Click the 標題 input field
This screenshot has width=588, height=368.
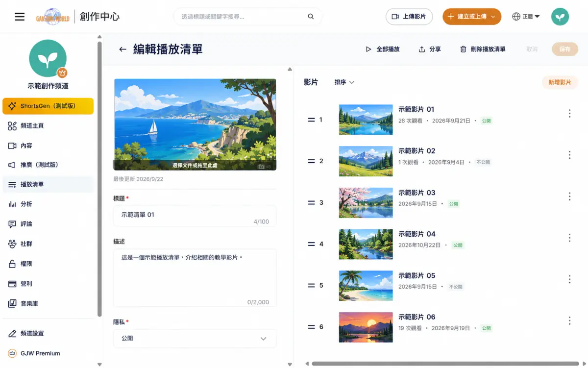tap(195, 216)
